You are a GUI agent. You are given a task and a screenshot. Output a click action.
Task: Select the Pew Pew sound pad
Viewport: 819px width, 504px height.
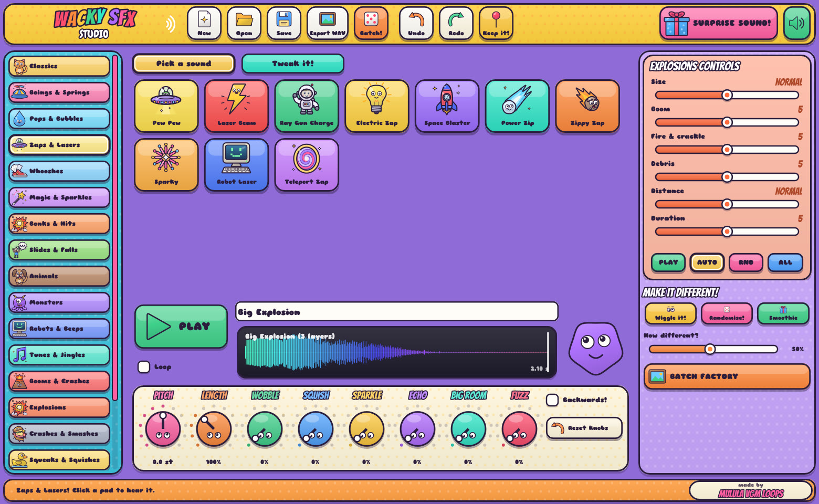(166, 106)
